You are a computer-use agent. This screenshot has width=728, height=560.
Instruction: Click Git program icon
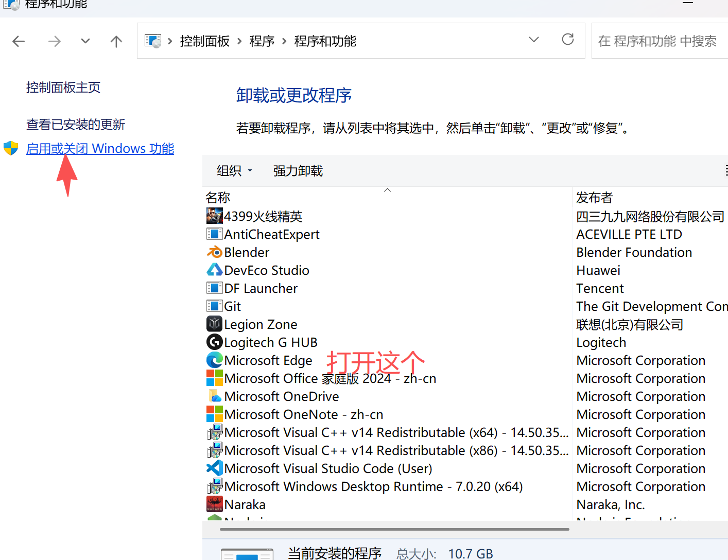pyautogui.click(x=215, y=306)
